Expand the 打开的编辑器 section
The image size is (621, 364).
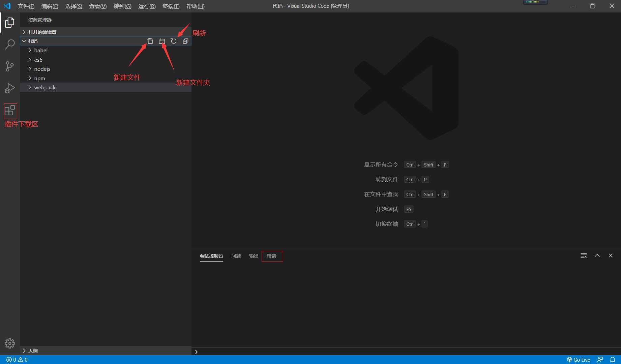(x=106, y=32)
